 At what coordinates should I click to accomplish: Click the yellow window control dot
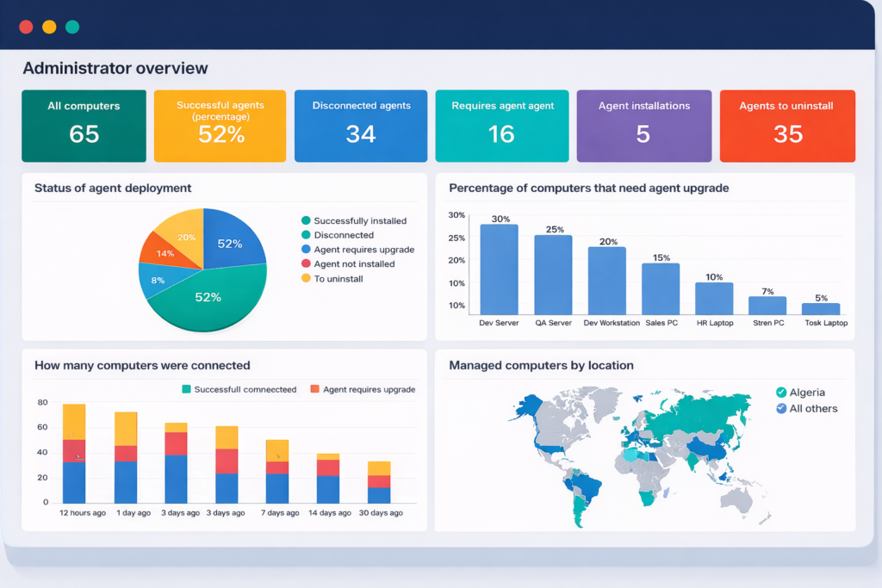[x=49, y=27]
